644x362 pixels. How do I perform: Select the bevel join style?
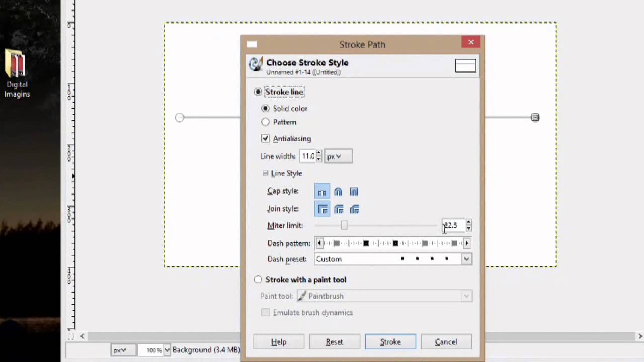pyautogui.click(x=354, y=210)
